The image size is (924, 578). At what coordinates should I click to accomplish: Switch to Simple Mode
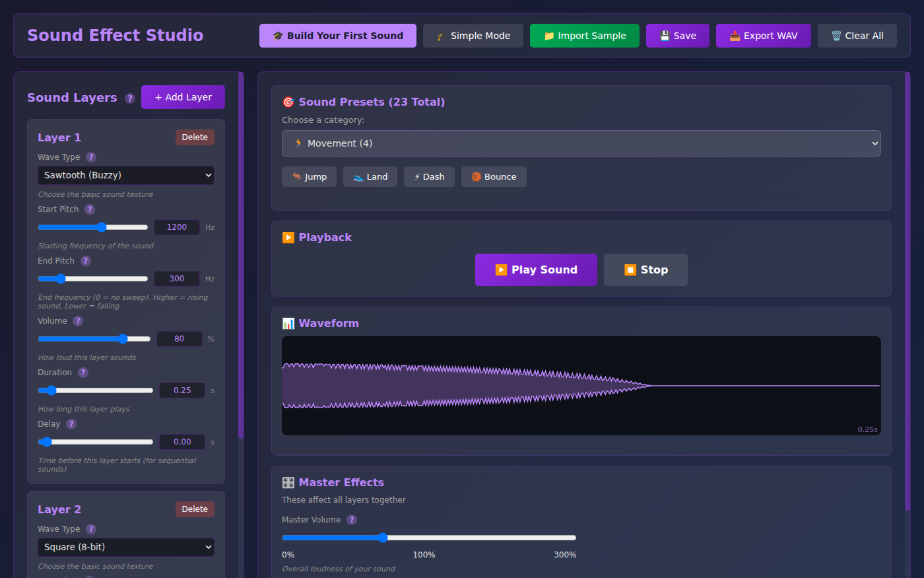click(x=473, y=36)
